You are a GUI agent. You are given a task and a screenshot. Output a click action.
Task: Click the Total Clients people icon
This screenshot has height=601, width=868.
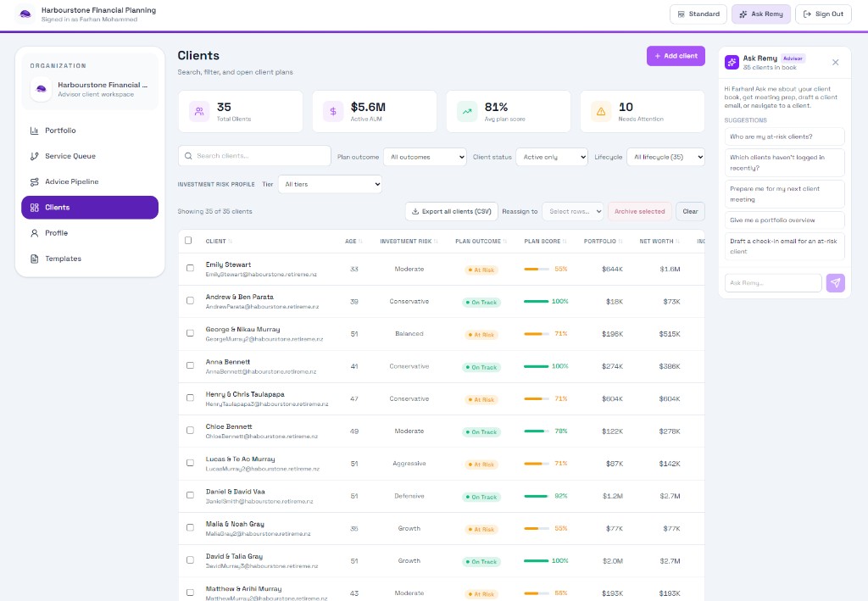click(x=199, y=111)
